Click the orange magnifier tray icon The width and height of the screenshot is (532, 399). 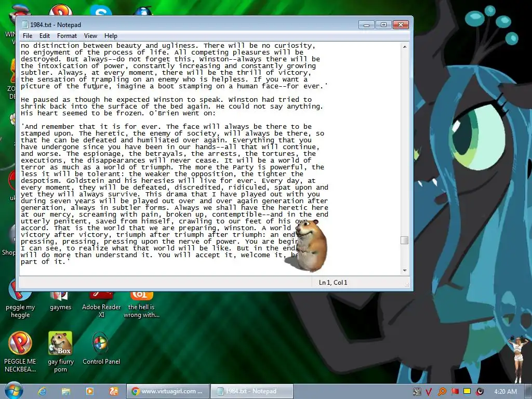[442, 392]
